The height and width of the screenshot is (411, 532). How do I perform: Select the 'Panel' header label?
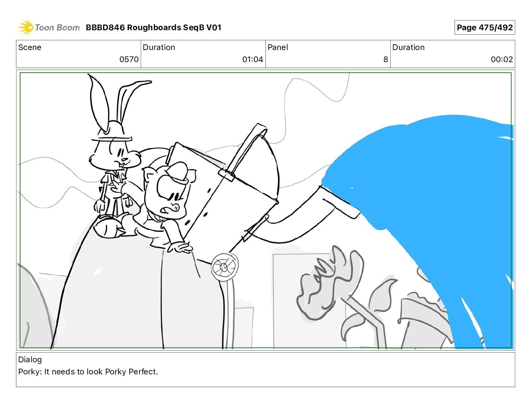click(x=278, y=47)
